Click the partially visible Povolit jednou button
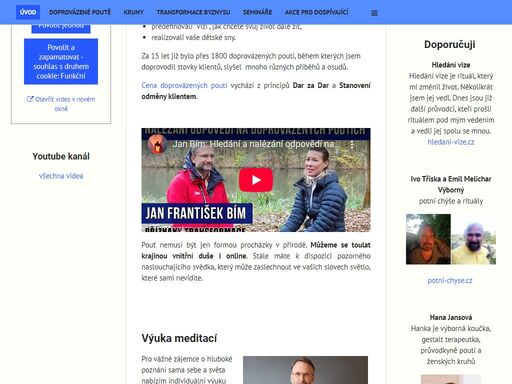This screenshot has height=384, width=512. click(61, 28)
